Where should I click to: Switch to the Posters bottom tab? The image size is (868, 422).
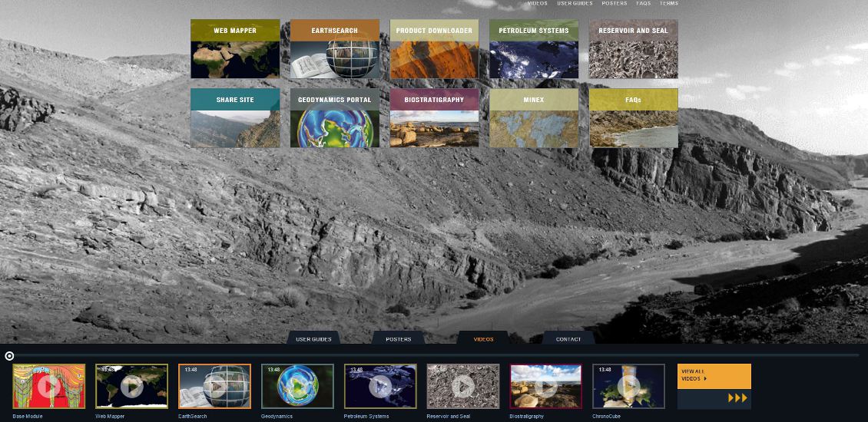pyautogui.click(x=398, y=338)
